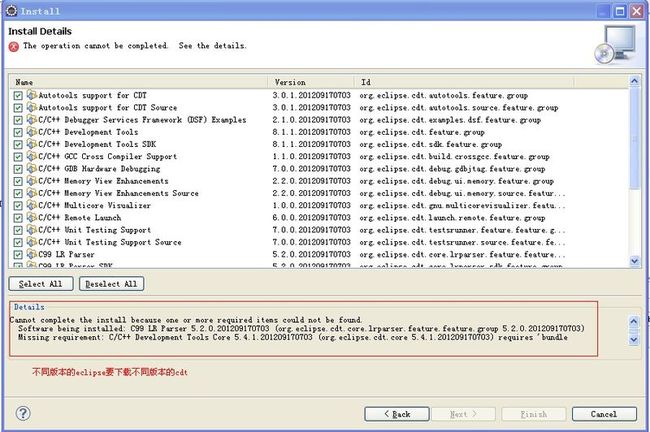
Task: Sort the list by Version column header
Action: point(311,82)
